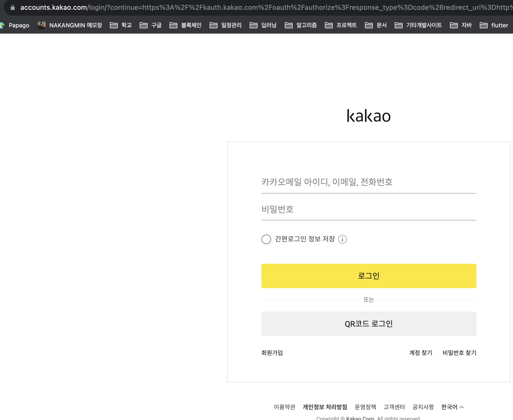Open the 비밀번호 찾기 link
The width and height of the screenshot is (513, 420).
click(459, 353)
